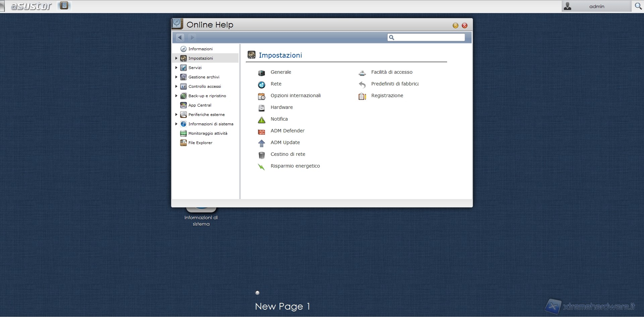
Task: Open the Facilità di accesso link
Action: click(392, 72)
